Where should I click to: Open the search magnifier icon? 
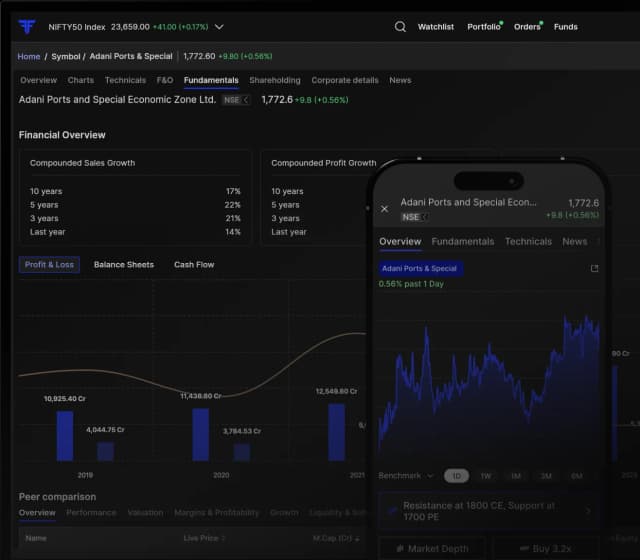400,27
